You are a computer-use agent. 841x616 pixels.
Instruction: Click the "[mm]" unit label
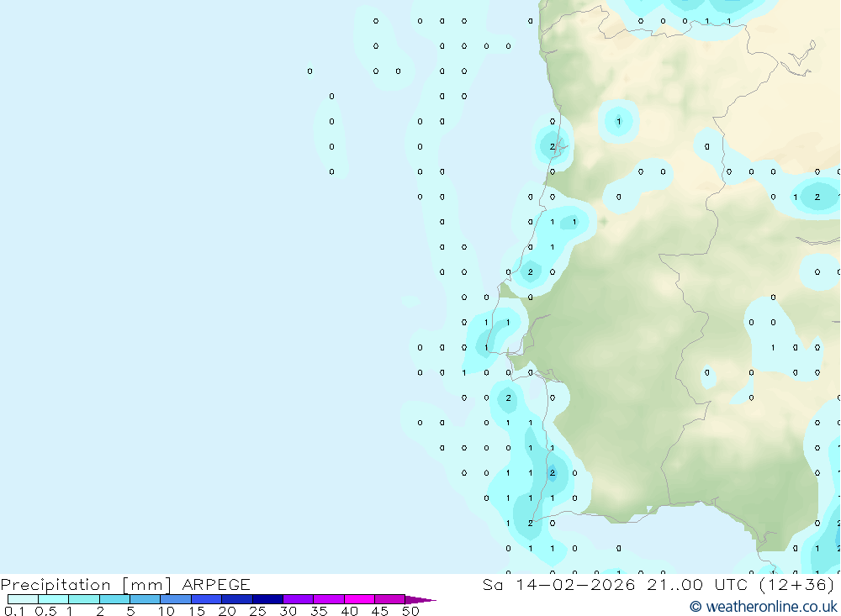click(x=147, y=585)
